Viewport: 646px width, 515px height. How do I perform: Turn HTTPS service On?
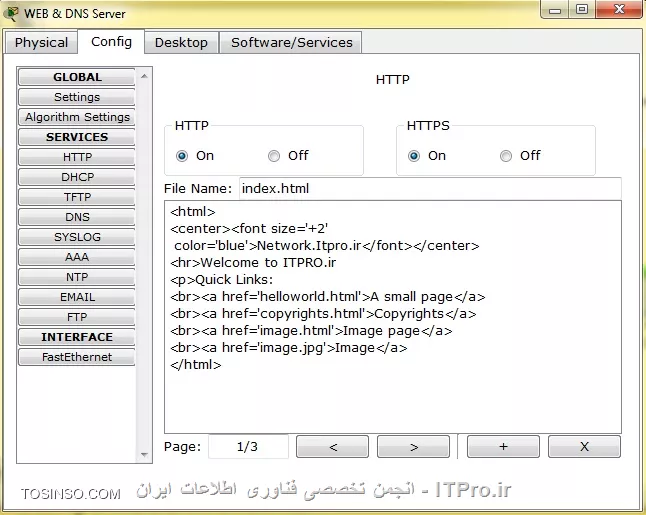(414, 156)
